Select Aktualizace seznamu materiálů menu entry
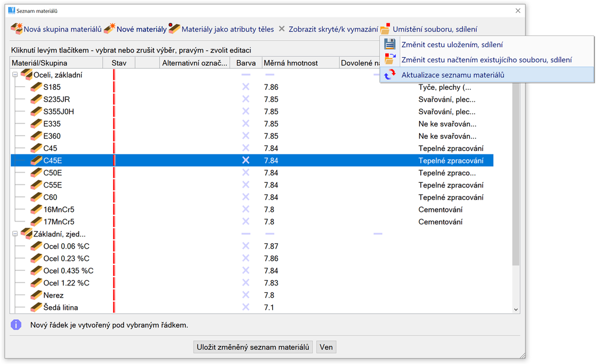 click(452, 75)
